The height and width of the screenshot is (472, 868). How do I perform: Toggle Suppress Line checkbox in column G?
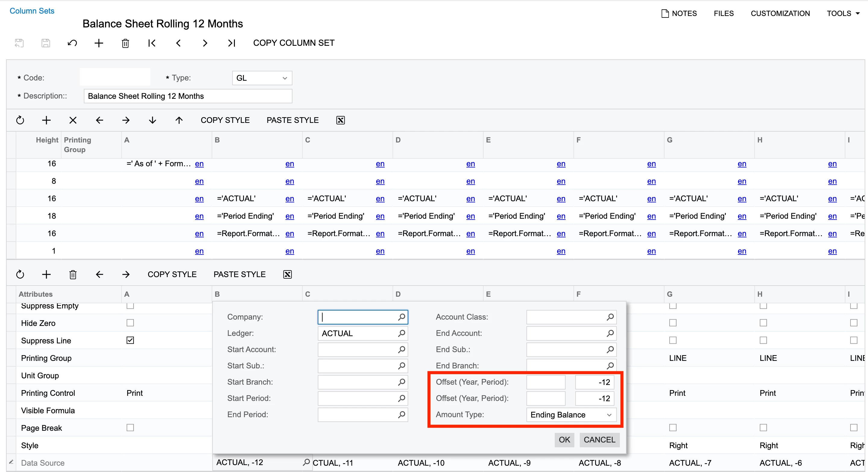coord(673,340)
